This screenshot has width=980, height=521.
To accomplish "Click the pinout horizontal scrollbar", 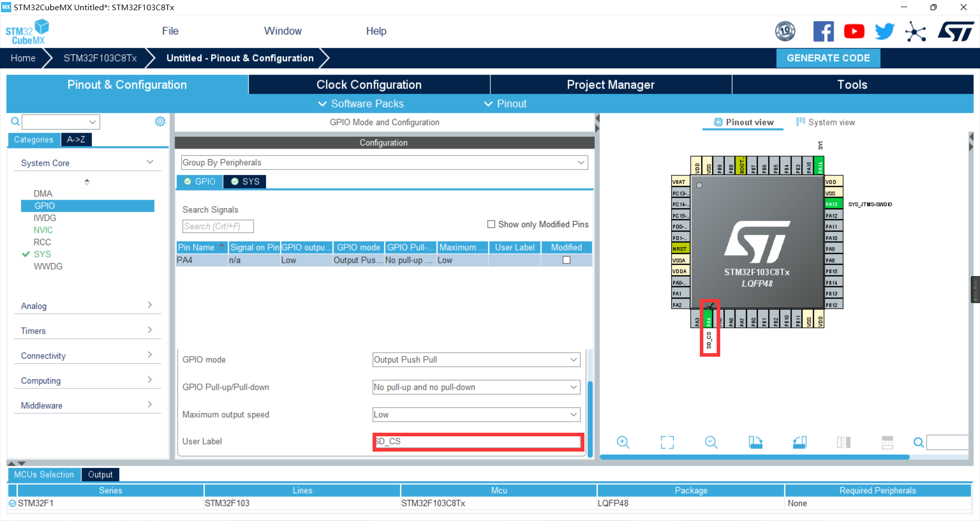I will (754, 457).
